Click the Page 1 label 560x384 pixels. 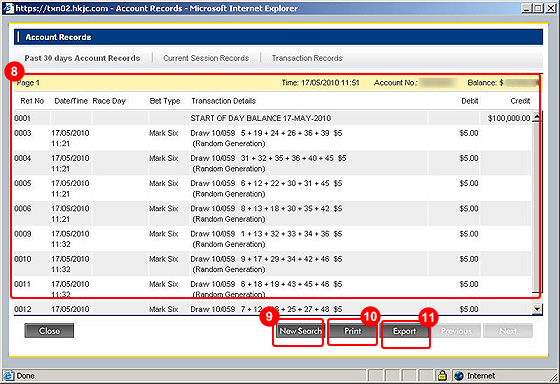coord(28,83)
